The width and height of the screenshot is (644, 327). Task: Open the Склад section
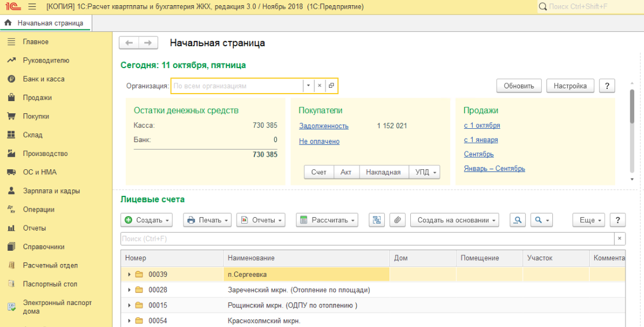point(32,135)
